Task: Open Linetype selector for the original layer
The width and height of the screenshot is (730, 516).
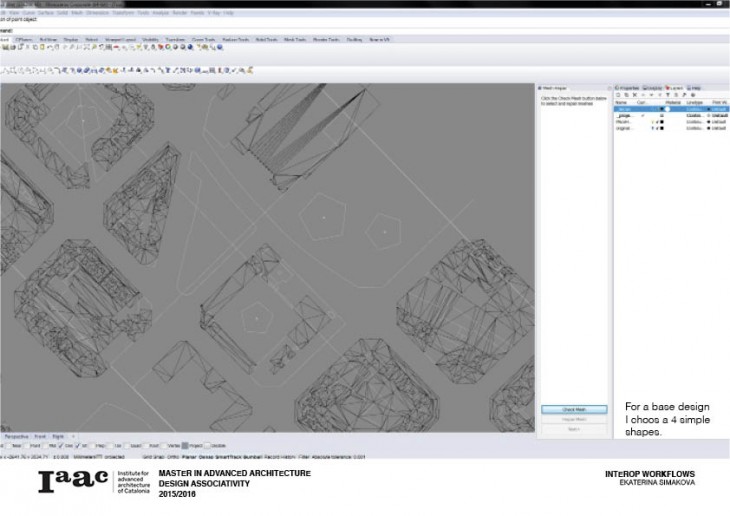Action: pyautogui.click(x=693, y=128)
